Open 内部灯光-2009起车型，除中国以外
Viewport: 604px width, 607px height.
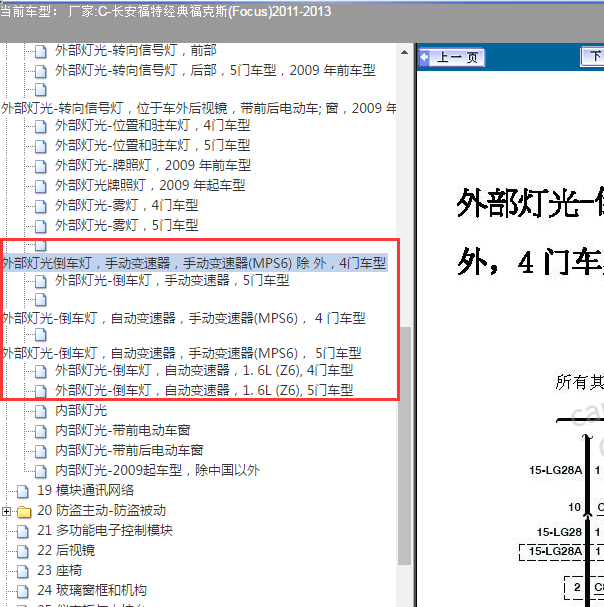pos(158,470)
